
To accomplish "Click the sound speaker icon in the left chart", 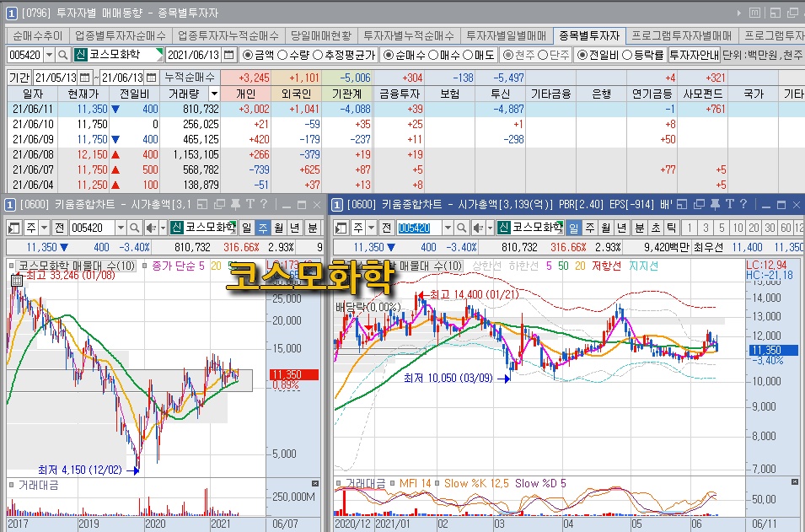I will click(x=151, y=228).
